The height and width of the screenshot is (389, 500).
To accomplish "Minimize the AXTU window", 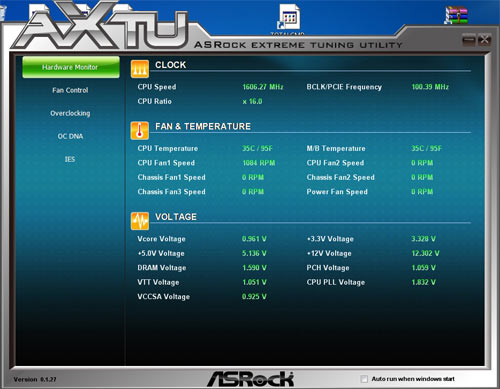I will click(x=469, y=40).
